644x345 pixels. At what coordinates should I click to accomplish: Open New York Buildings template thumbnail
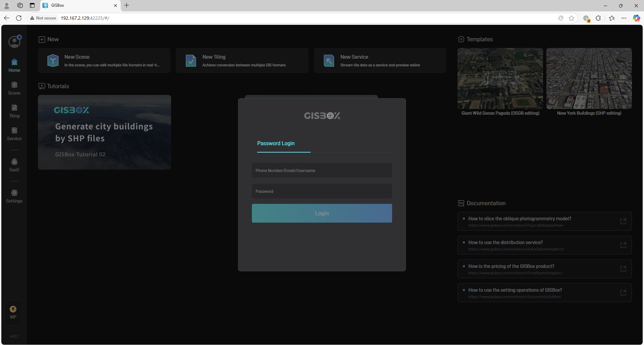tap(589, 78)
